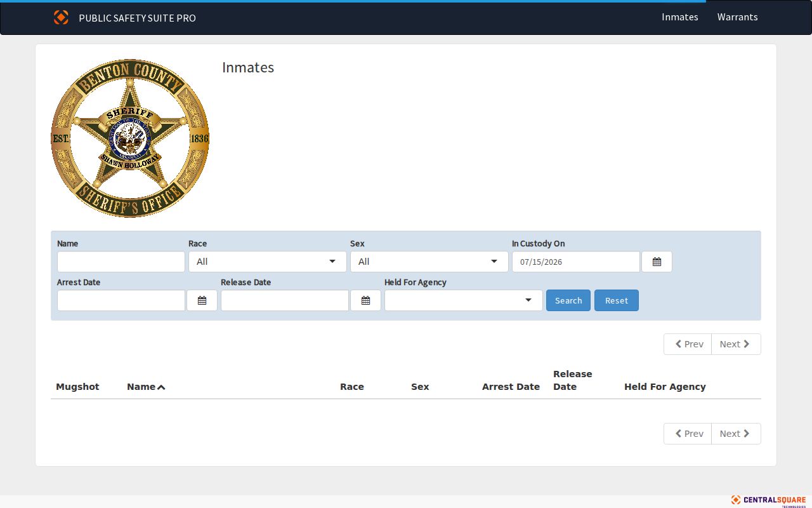Expand the Sex dropdown
The image size is (812, 508).
pyautogui.click(x=429, y=262)
